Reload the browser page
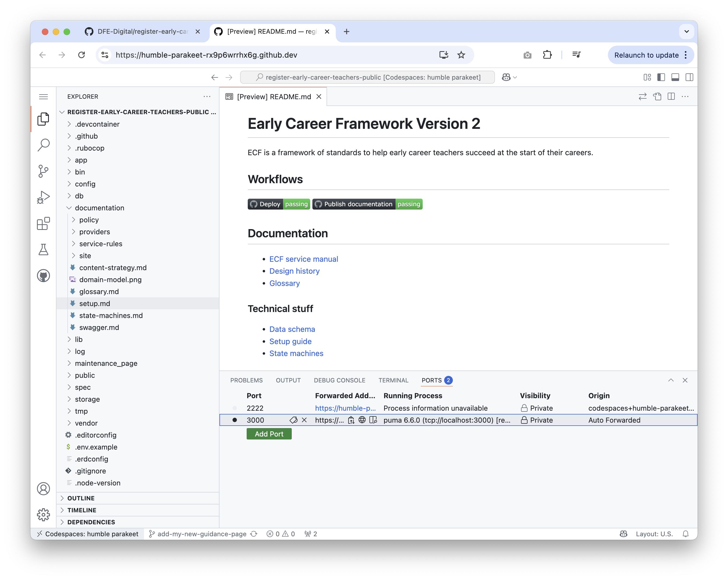728x580 pixels. coord(81,55)
